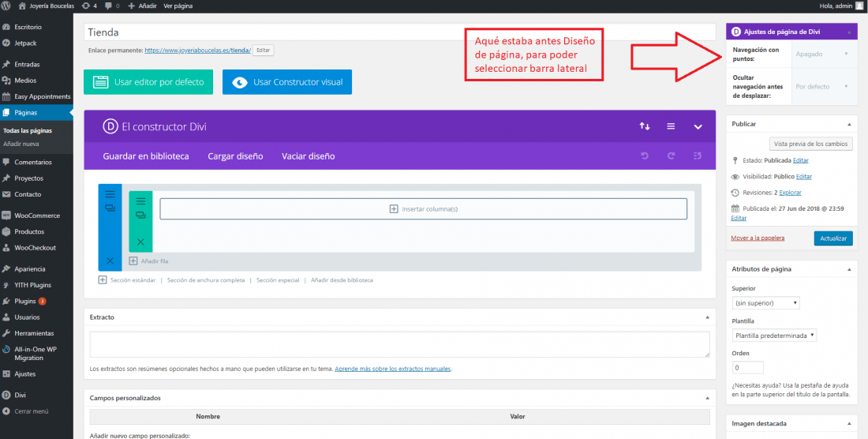Open Plantilla predeterminada template dropdown
Screen dimensions: 868x439
coord(774,336)
